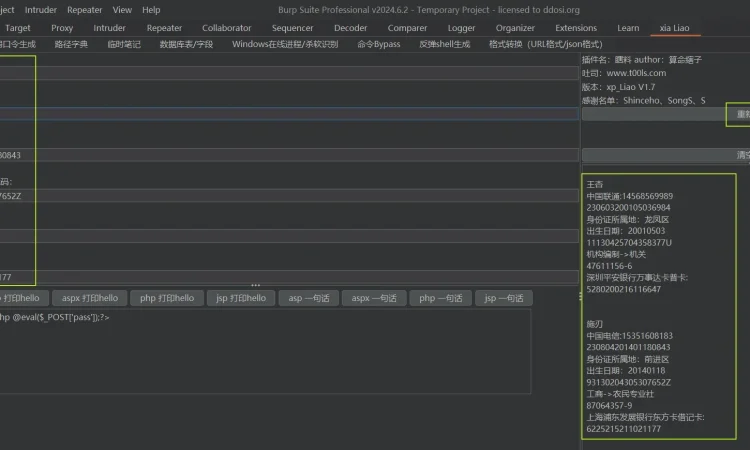This screenshot has height=450, width=750.
Task: Insert the php 一句话 webshell snippet
Action: tap(440, 298)
